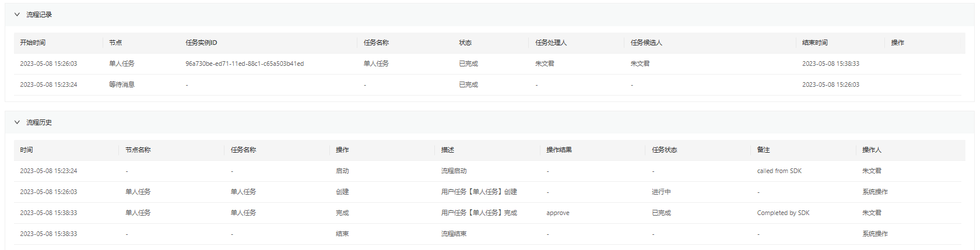
Task: Click the 流程结束 description cell
Action: (x=454, y=234)
